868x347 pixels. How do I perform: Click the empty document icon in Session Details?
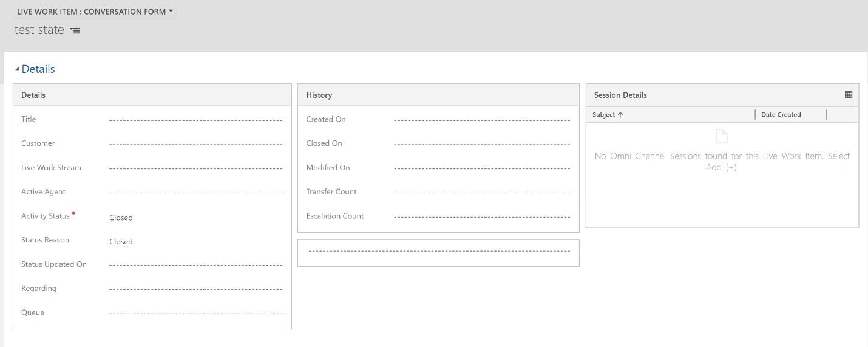[722, 136]
